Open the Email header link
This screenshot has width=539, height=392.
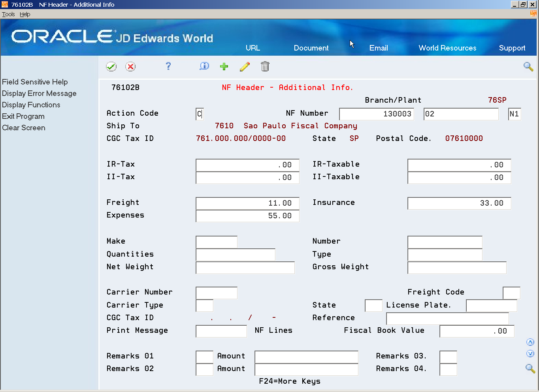379,48
